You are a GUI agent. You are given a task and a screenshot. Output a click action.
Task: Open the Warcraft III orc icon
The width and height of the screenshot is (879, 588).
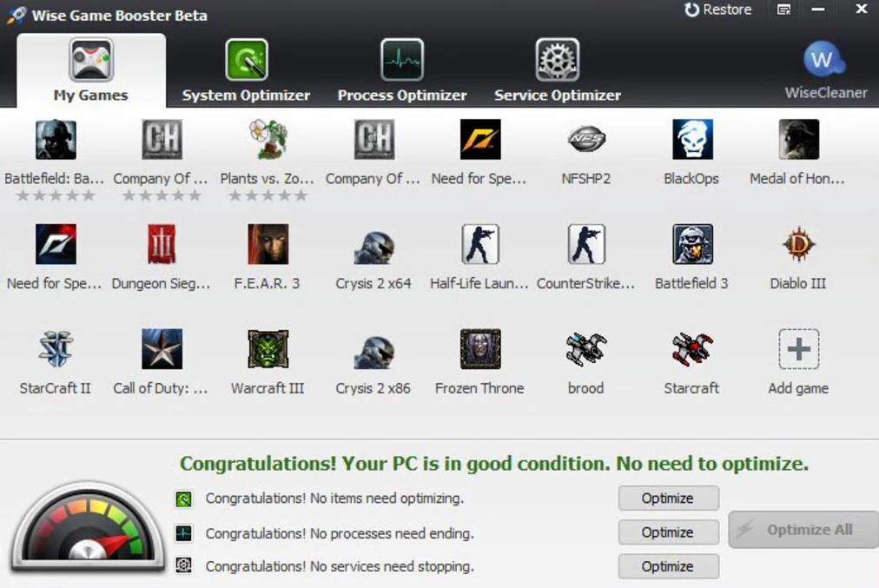268,349
